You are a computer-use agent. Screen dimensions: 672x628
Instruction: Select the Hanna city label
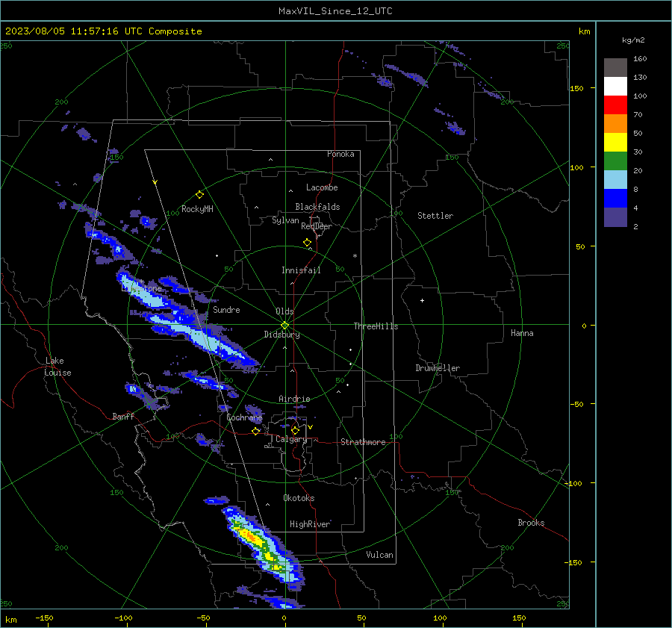point(522,333)
